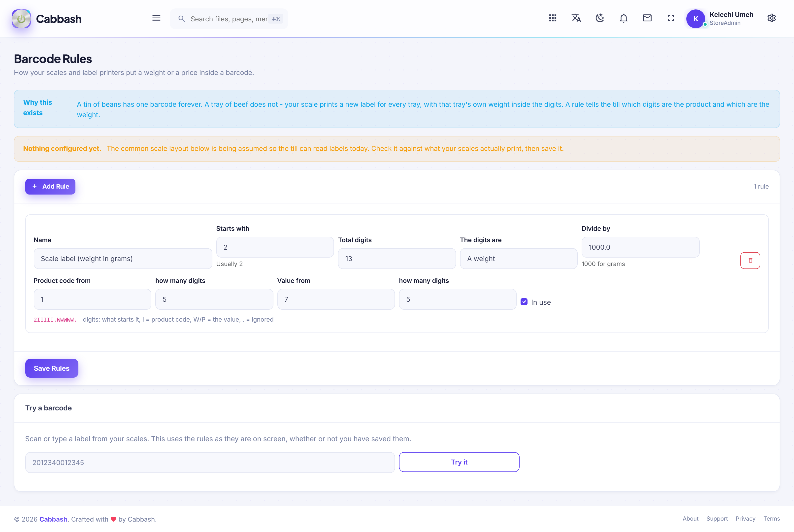Click the Total digits input field
794x532 pixels.
click(x=397, y=259)
